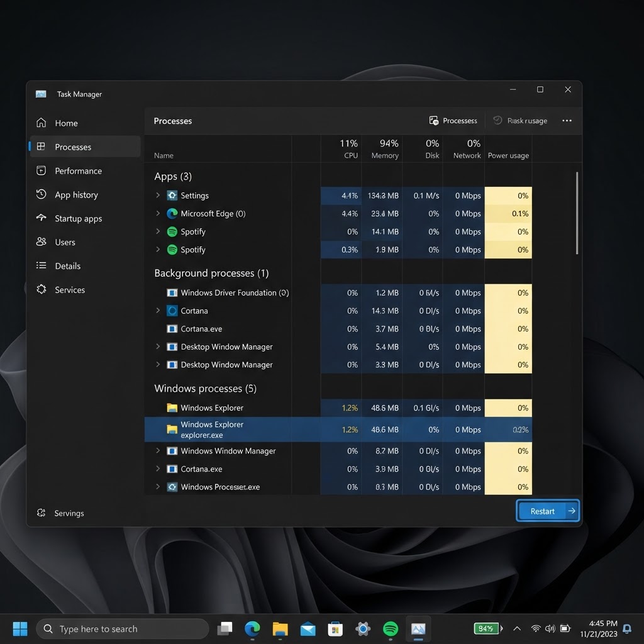Screen dimensions: 644x644
Task: Click the Settings app gear icon in list
Action: pos(172,196)
